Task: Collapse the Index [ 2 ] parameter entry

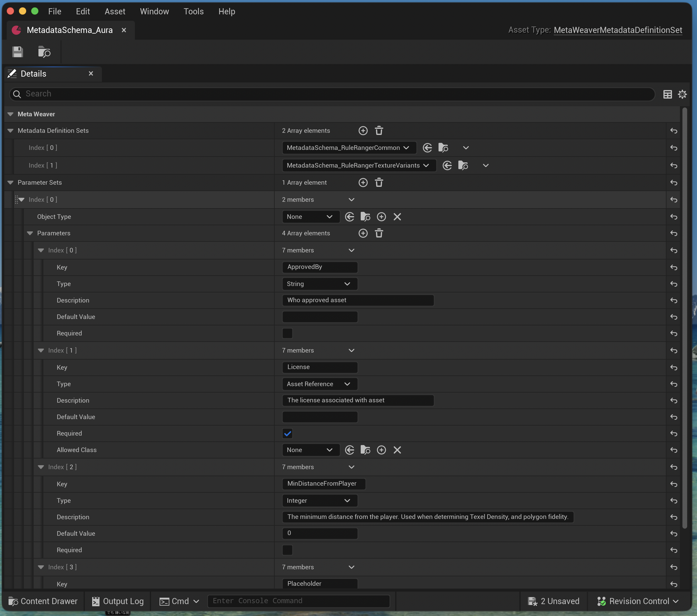Action: (41, 467)
